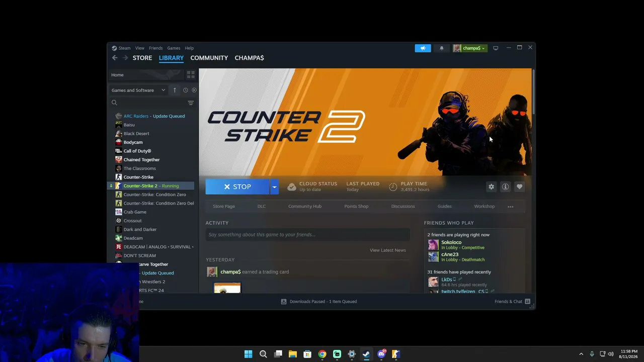The image size is (644, 362).
Task: Expand the launch options arrow beside STOP
Action: [x=274, y=187]
